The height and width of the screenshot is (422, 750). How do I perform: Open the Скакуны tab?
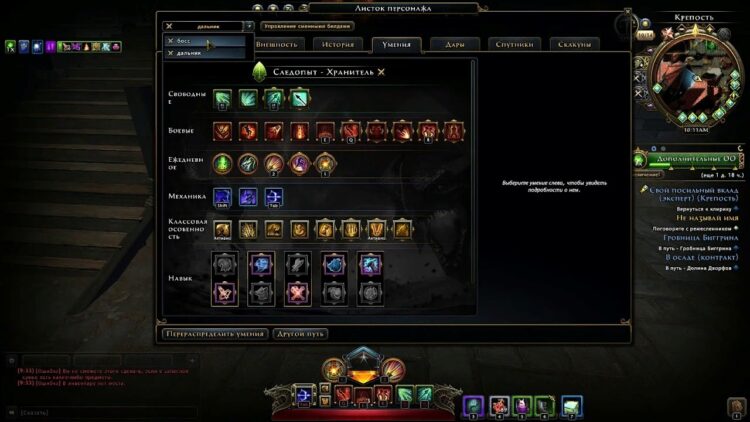(574, 44)
